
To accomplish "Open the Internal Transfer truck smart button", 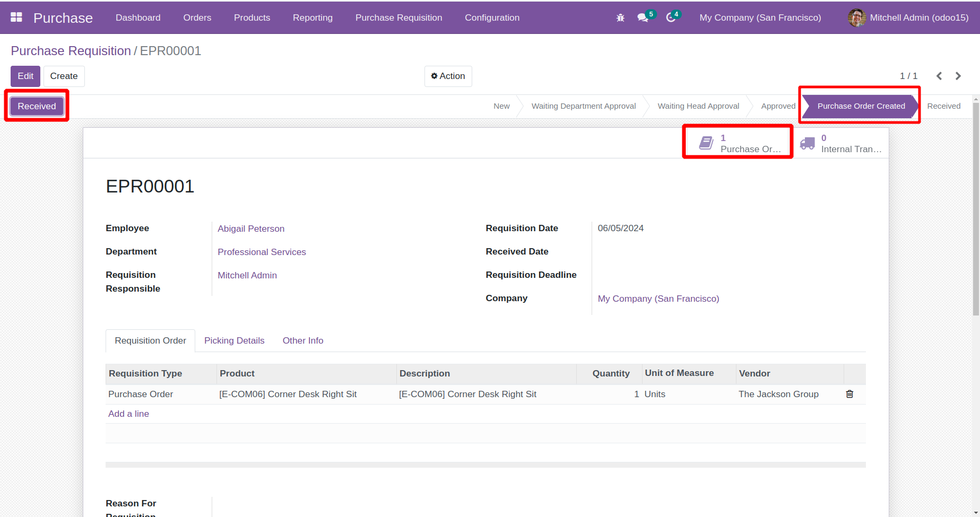I will click(x=840, y=143).
